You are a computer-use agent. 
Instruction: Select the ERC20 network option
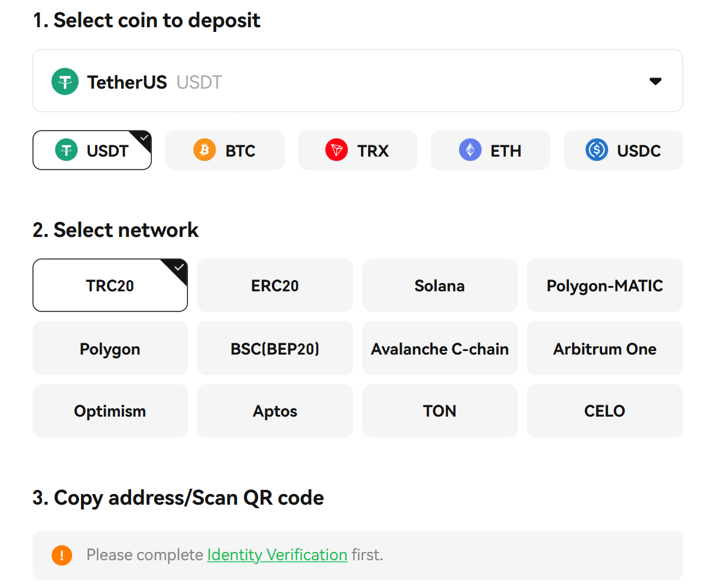point(275,285)
